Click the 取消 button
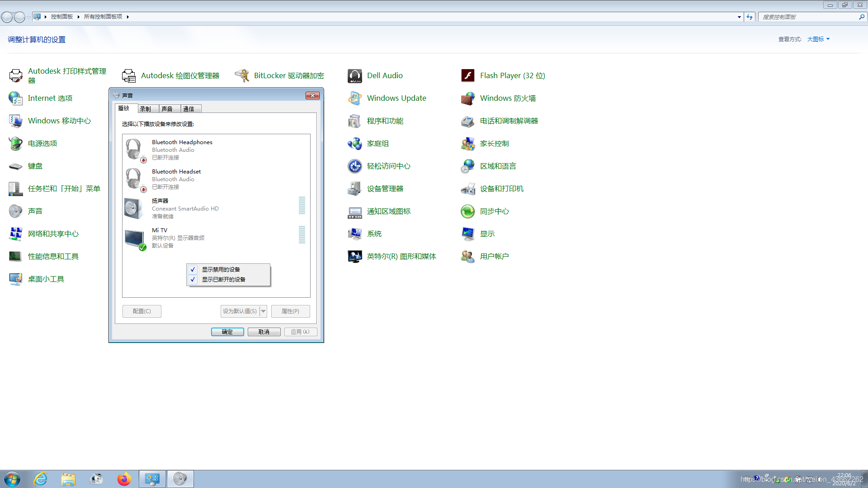The width and height of the screenshot is (868, 488). pos(264,332)
